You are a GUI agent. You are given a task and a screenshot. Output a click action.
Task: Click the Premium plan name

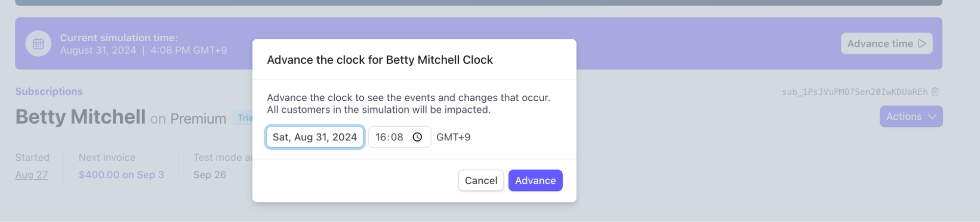[x=198, y=119]
